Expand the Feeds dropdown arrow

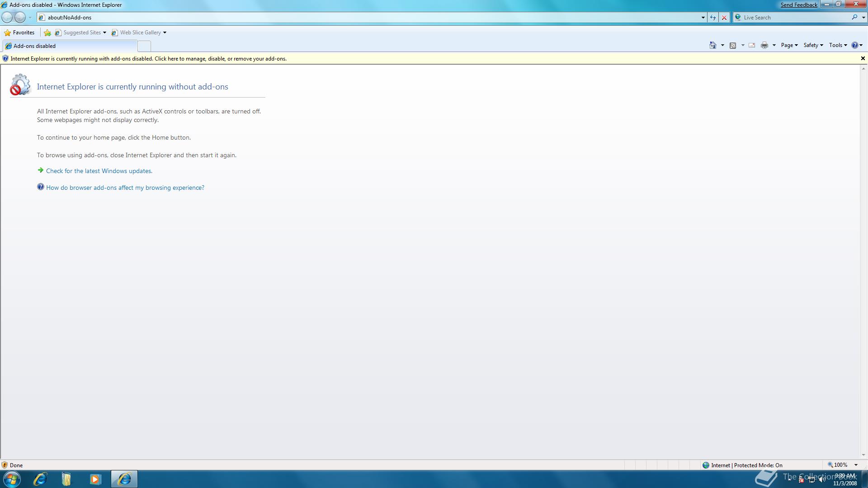tap(743, 45)
